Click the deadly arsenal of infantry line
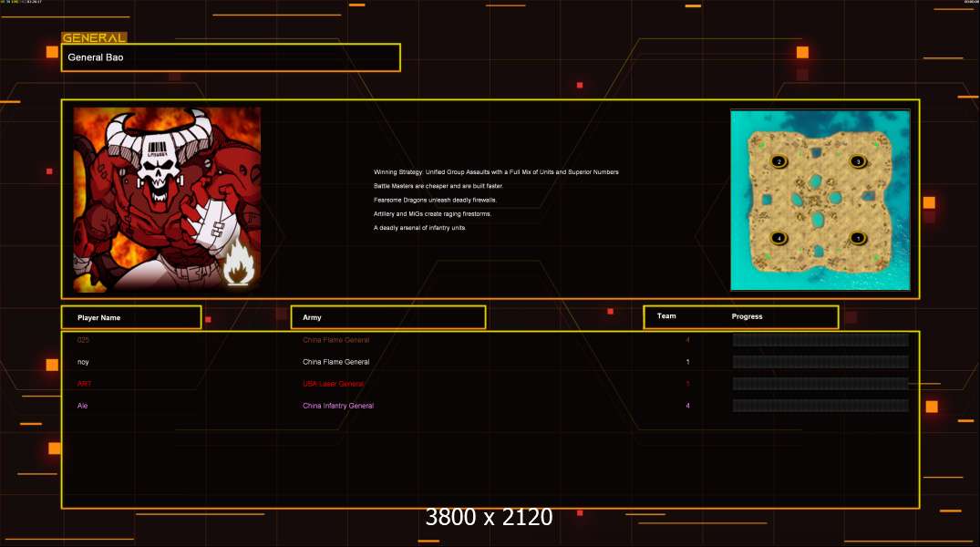 coord(420,228)
